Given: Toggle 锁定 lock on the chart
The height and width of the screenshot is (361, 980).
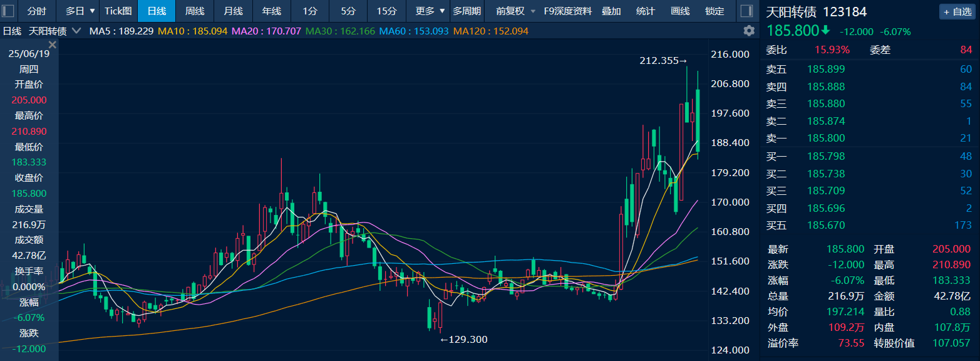Looking at the screenshot, I should [x=714, y=11].
